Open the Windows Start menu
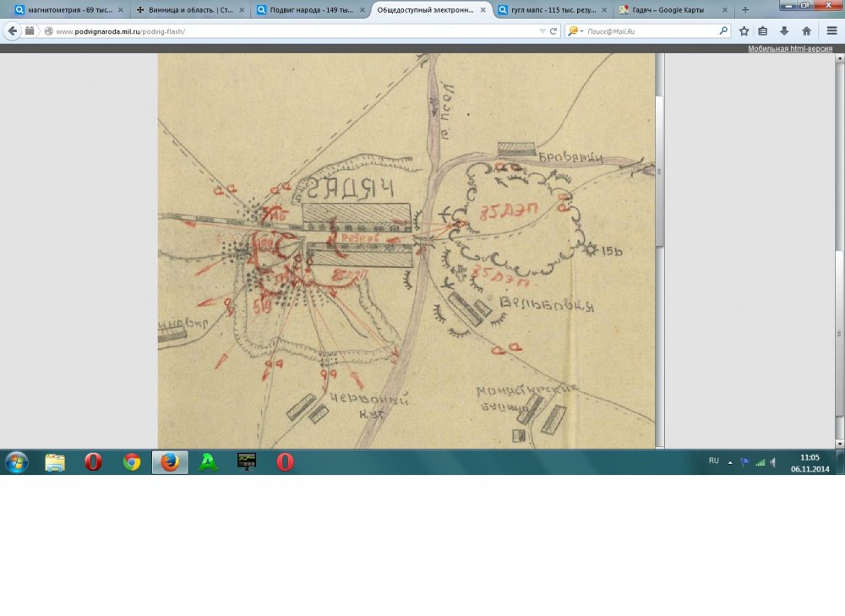The width and height of the screenshot is (845, 616). tap(16, 462)
